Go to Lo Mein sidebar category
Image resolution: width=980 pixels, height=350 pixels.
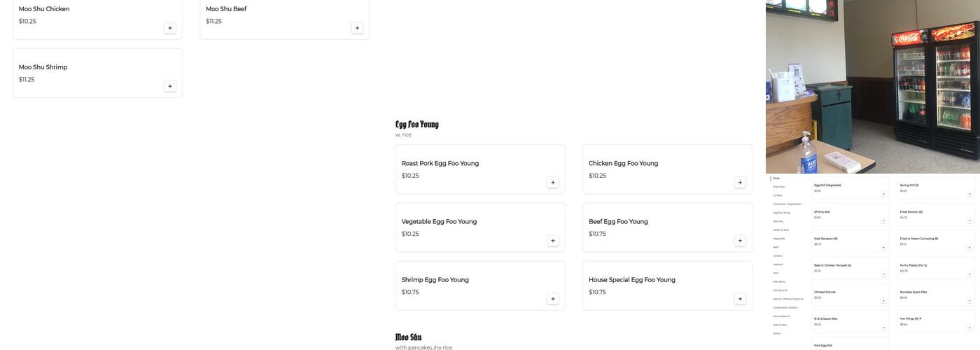[x=778, y=195]
